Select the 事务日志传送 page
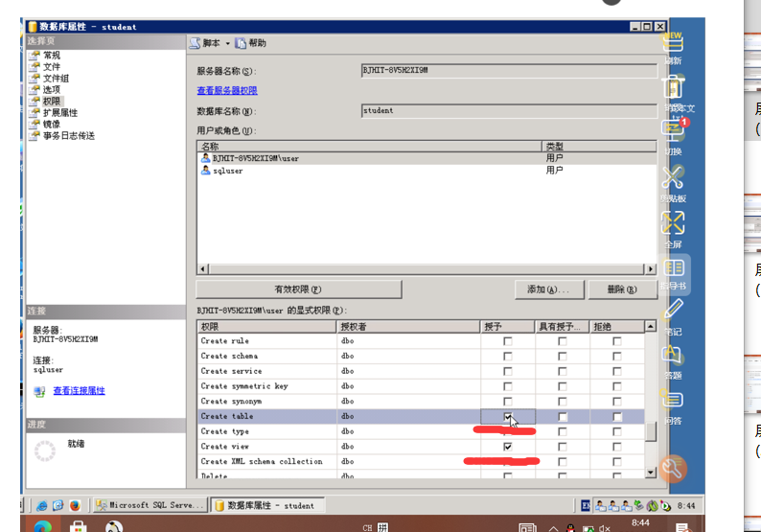 pyautogui.click(x=69, y=136)
